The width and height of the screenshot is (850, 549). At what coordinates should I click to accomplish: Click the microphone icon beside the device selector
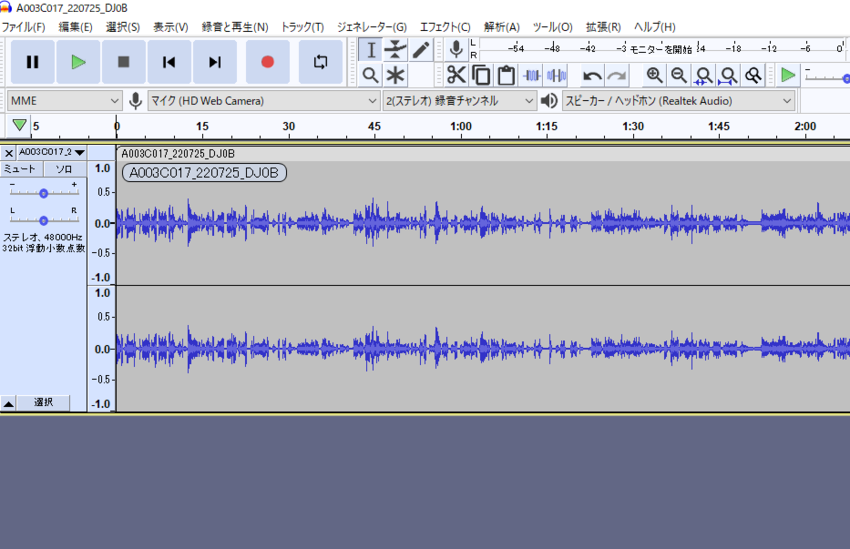pos(136,101)
